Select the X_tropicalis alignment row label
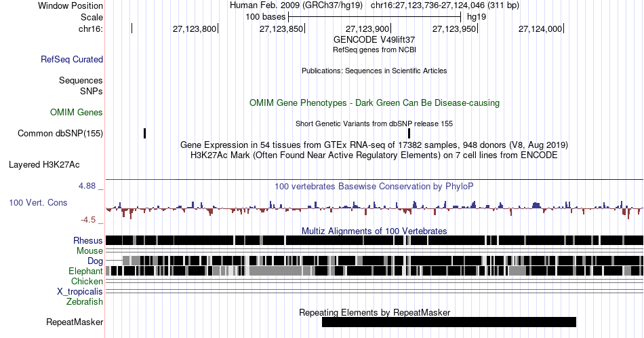 click(80, 292)
